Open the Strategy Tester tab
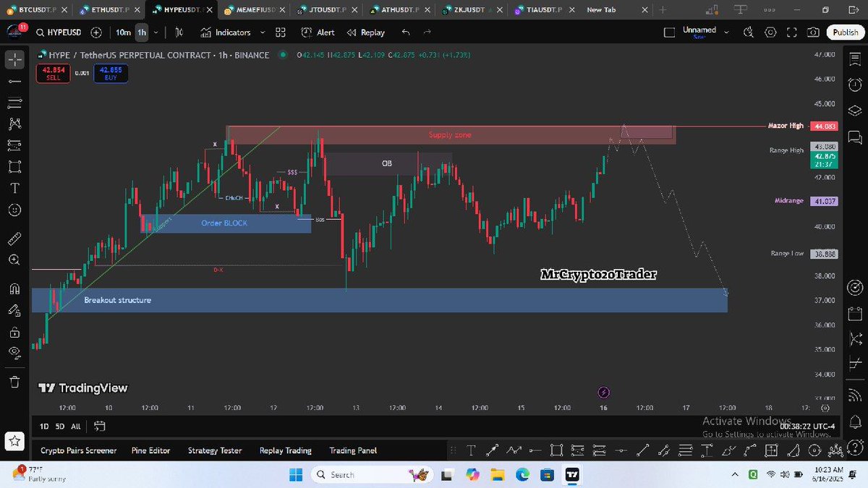This screenshot has height=488, width=868. point(215,450)
